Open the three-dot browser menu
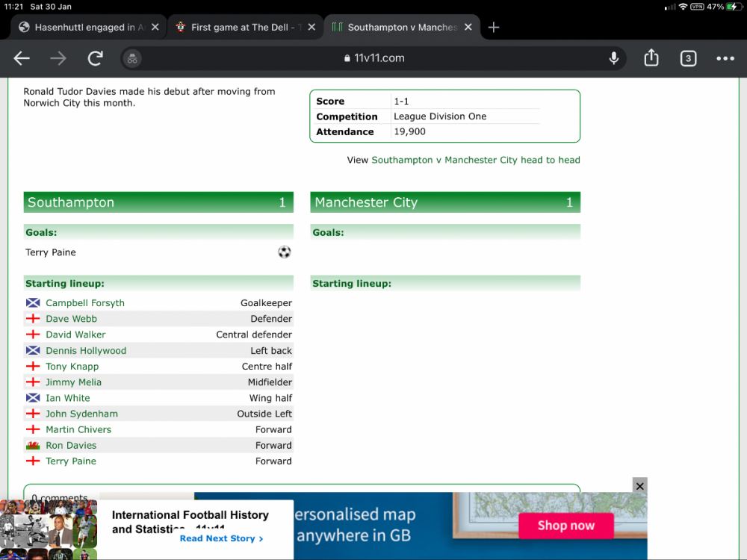This screenshot has width=747, height=560. click(725, 58)
